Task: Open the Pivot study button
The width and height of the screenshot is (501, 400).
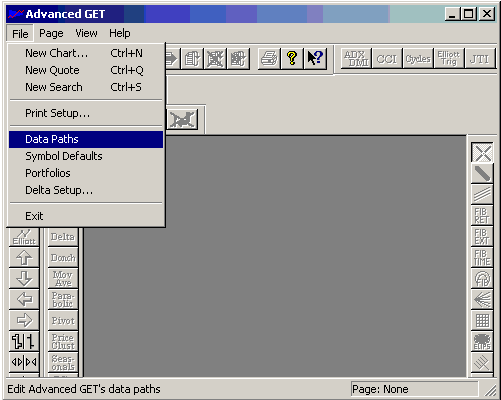Action: 63,321
